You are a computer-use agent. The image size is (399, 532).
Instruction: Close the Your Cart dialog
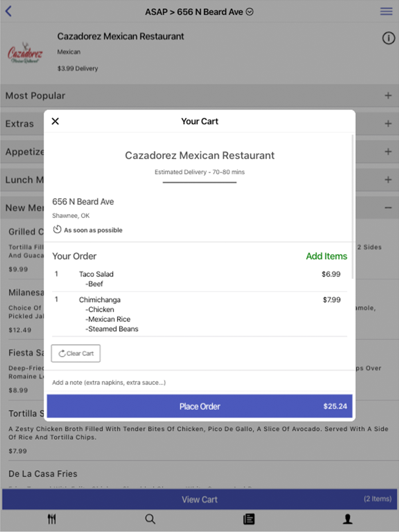click(x=55, y=121)
